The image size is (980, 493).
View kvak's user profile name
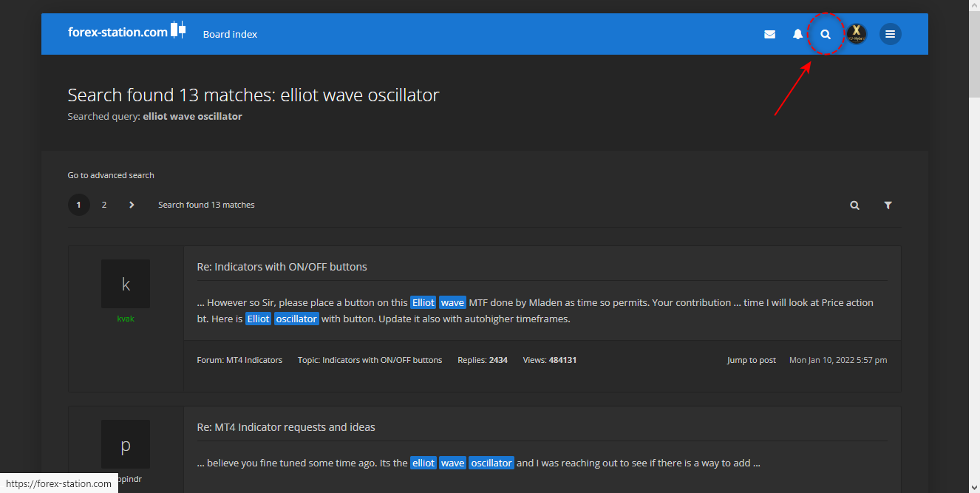pyautogui.click(x=126, y=319)
